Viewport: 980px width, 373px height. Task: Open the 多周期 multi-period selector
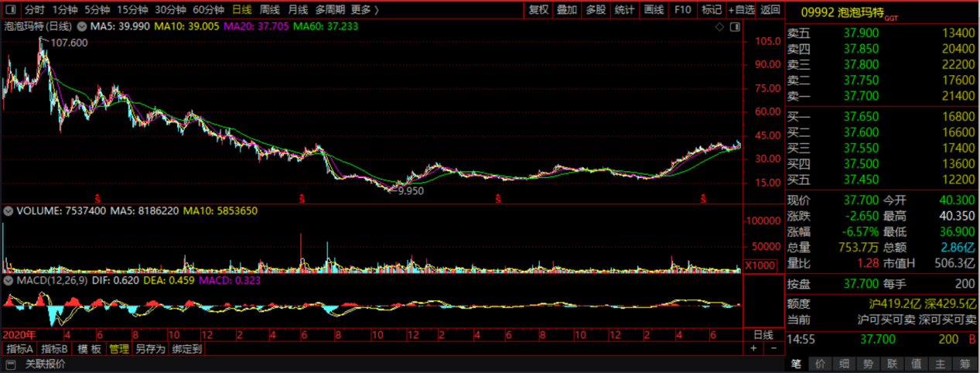pyautogui.click(x=330, y=10)
